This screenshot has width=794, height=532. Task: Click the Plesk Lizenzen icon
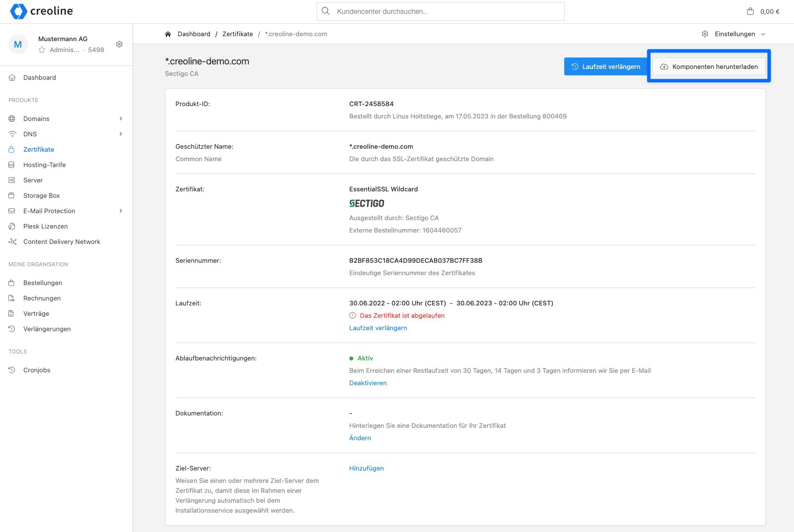(12, 226)
